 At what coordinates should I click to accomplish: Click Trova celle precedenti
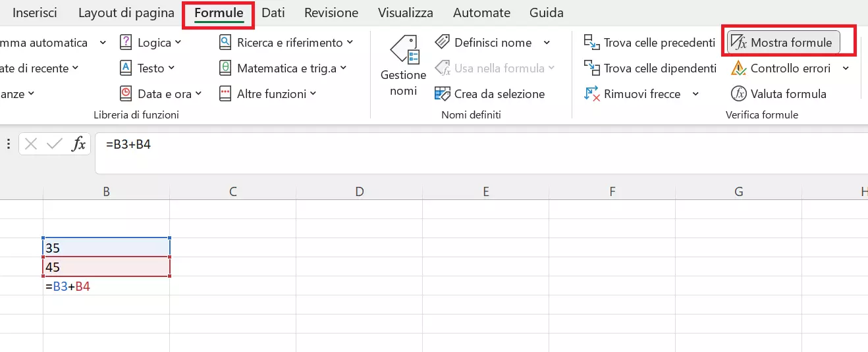pos(650,43)
